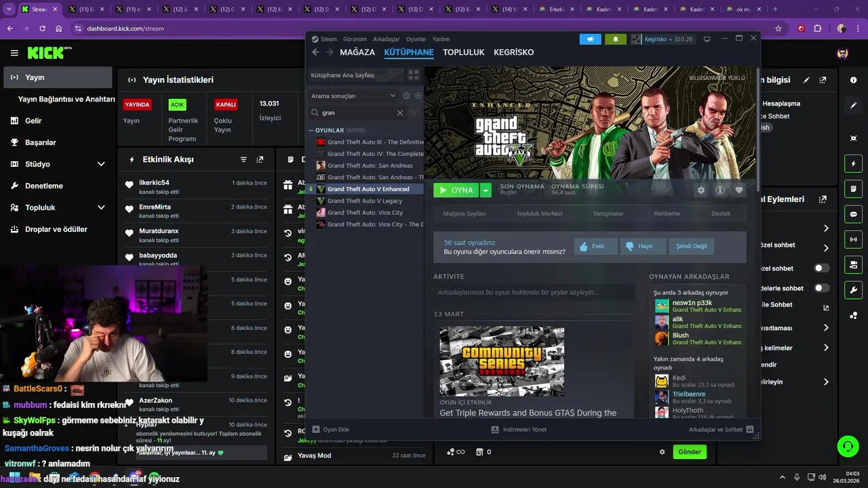Open İndirmeleri Yönet
The image size is (868, 488).
[x=519, y=430]
